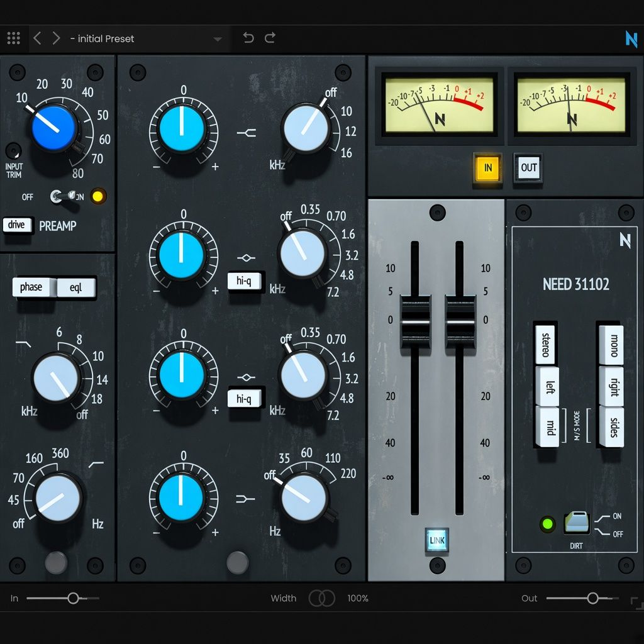Select right channel mode
Screen dimensions: 644x644
[611, 387]
